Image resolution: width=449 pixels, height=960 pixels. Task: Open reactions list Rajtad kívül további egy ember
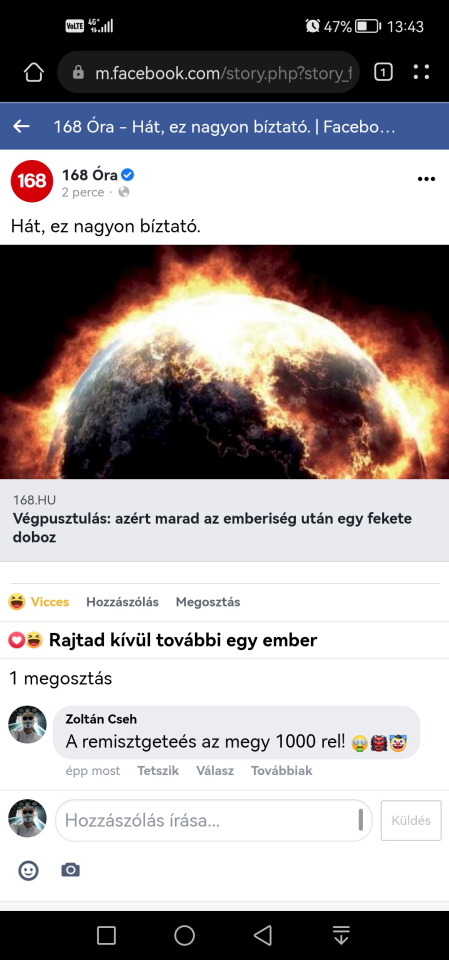[x=163, y=640]
